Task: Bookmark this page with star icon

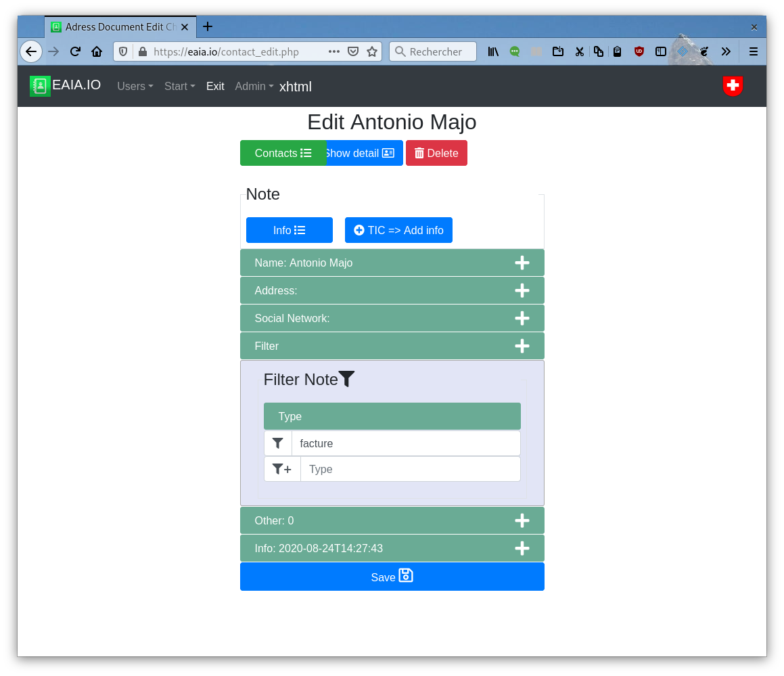Action: [371, 51]
